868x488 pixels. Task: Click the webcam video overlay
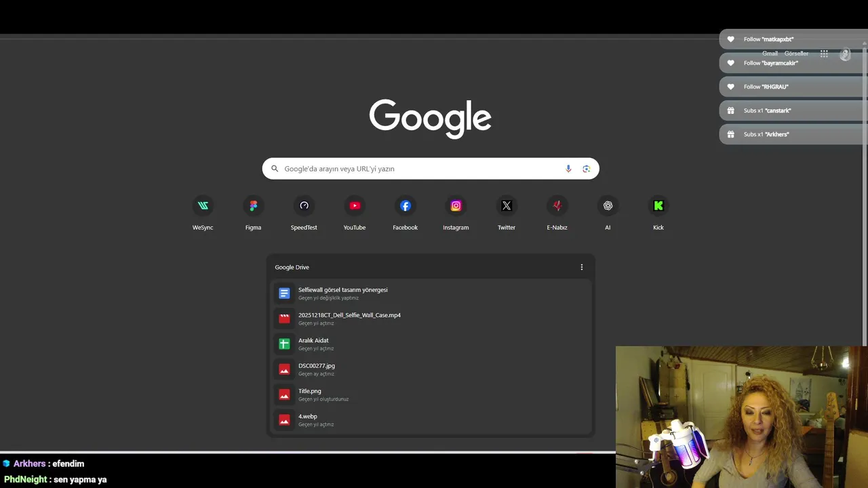click(742, 417)
